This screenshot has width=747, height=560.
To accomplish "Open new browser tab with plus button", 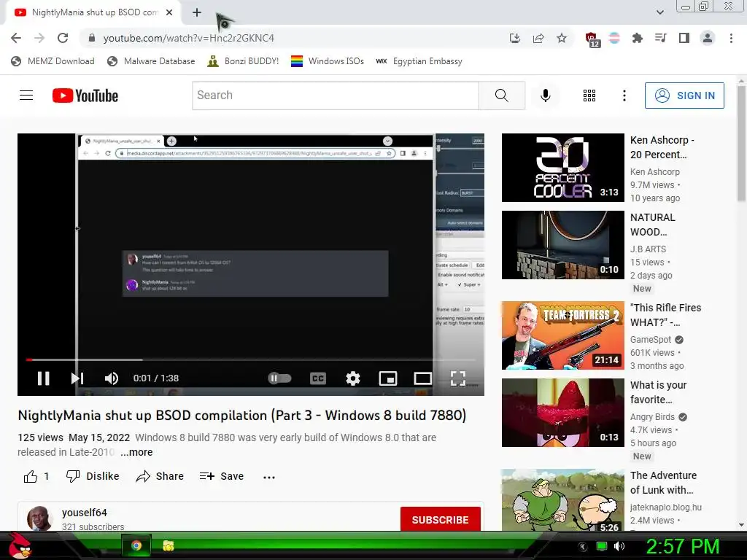I will 197,12.
